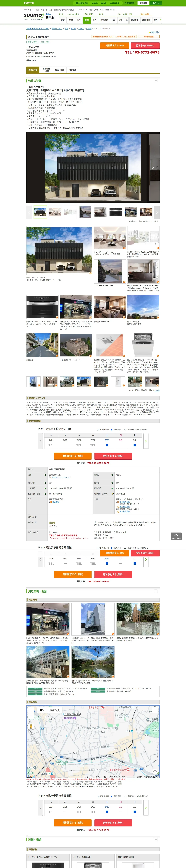Click the ページの先頭へ back-to-top button

click(176, 536)
